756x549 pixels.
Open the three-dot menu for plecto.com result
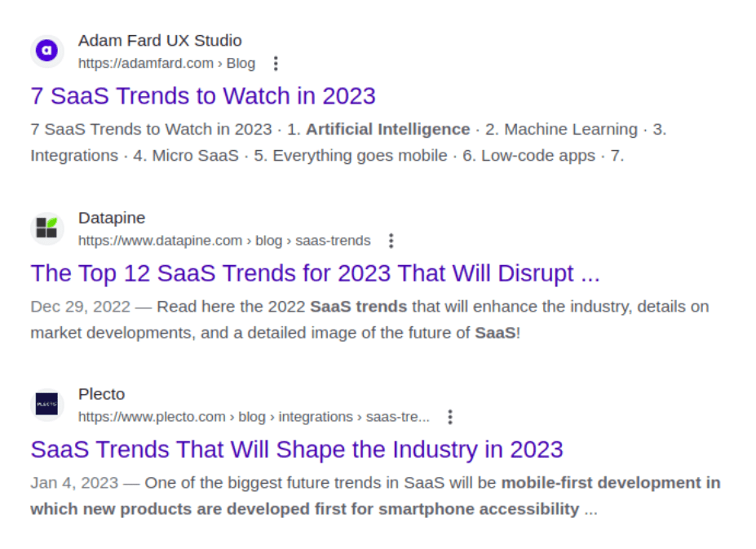pyautogui.click(x=450, y=418)
